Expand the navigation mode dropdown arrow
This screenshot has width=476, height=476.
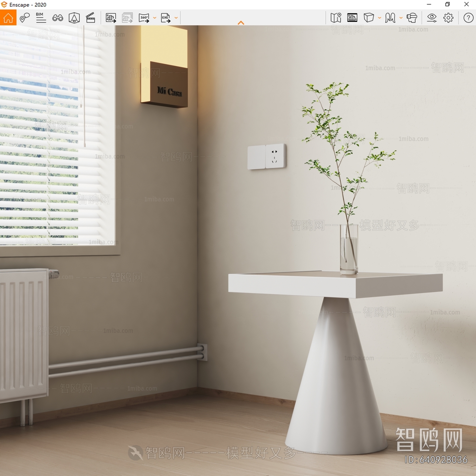click(x=401, y=18)
